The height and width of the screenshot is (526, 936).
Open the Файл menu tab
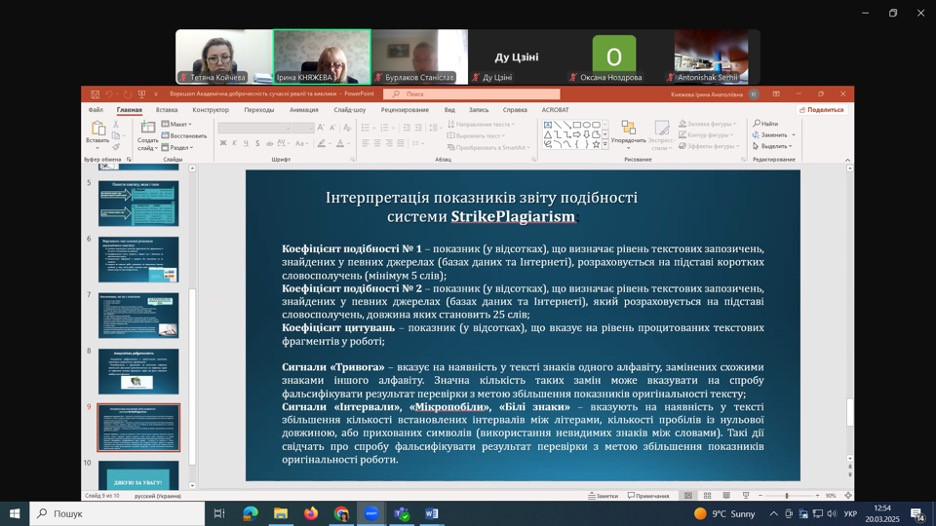[x=96, y=110]
